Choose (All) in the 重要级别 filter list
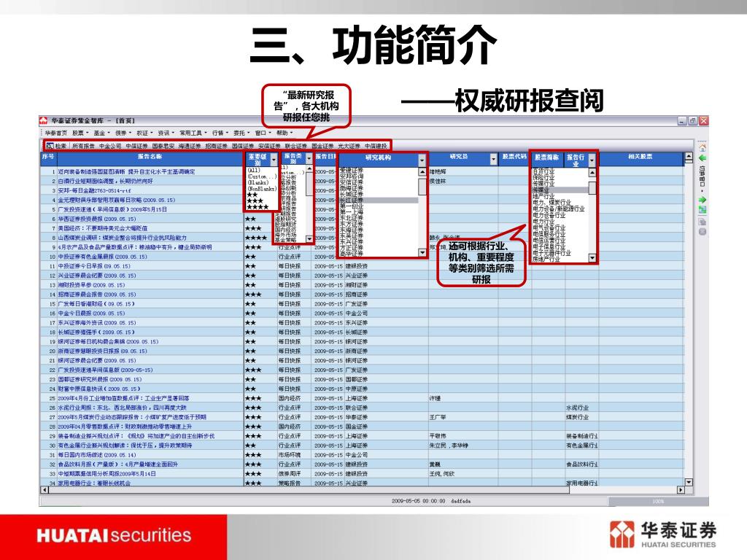 [253, 170]
